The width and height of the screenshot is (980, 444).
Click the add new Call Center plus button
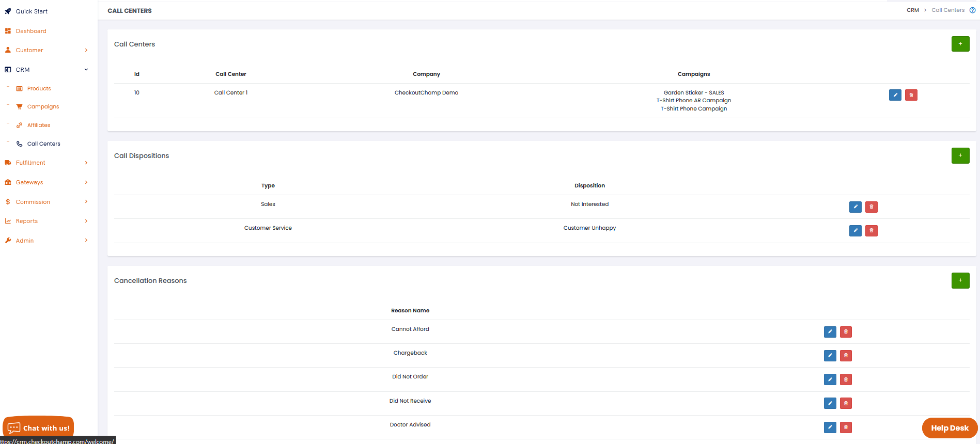(960, 44)
